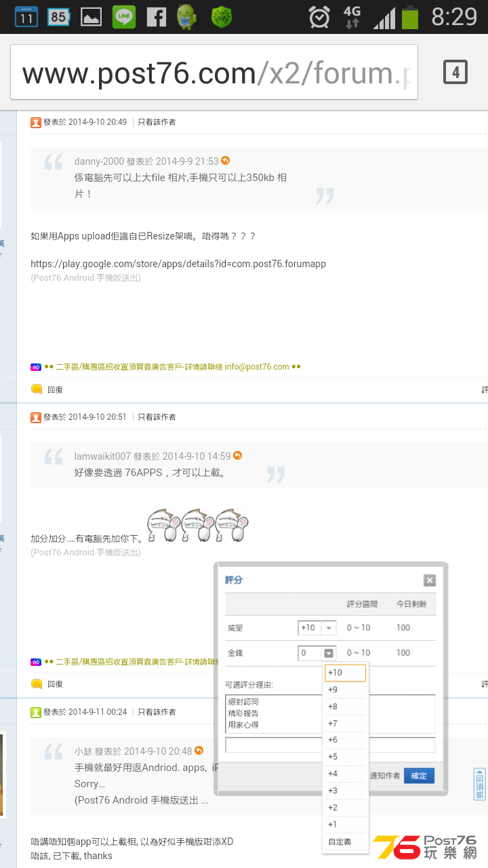Tap the 威望 value field showing +10

(x=310, y=628)
